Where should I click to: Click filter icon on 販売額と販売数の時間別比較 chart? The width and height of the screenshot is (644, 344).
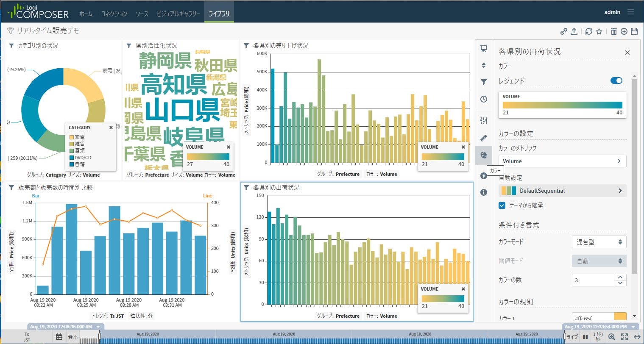pos(11,187)
